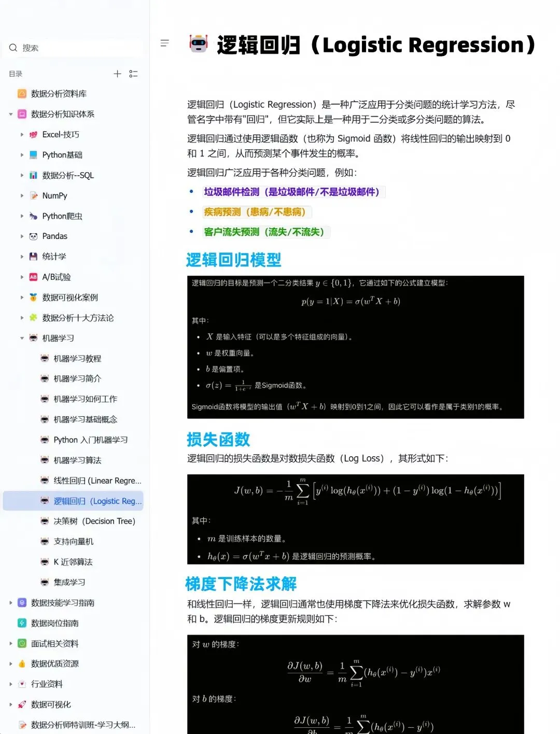Open Python 入门机器学习 page
The image size is (560, 734).
point(90,440)
